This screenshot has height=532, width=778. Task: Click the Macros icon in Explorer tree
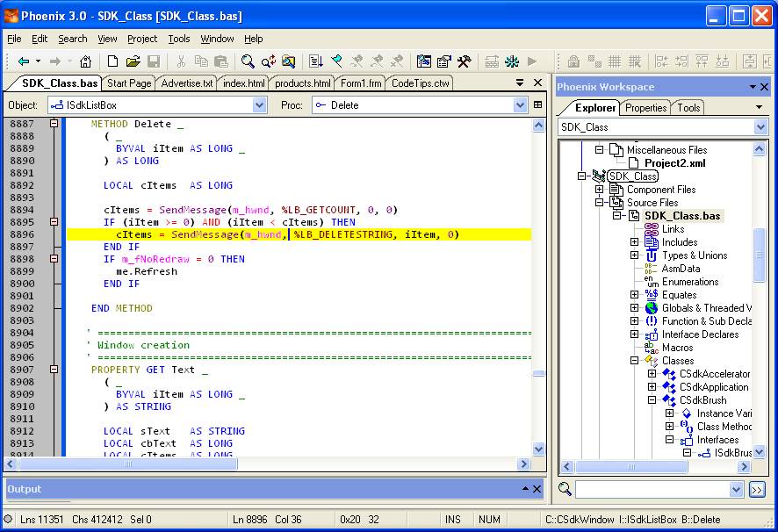click(651, 348)
